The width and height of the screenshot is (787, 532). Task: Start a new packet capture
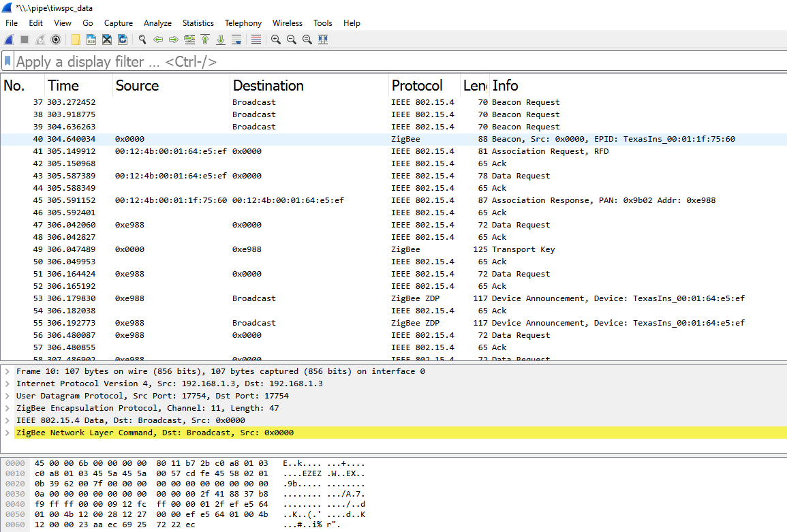point(8,40)
